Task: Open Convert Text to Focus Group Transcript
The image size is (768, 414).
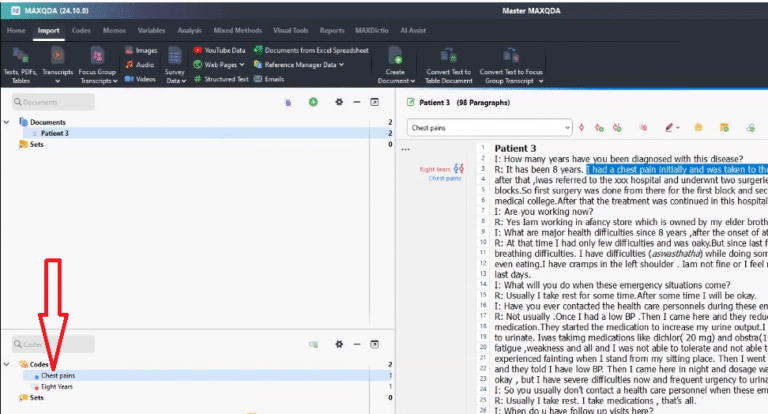Action: pyautogui.click(x=511, y=66)
